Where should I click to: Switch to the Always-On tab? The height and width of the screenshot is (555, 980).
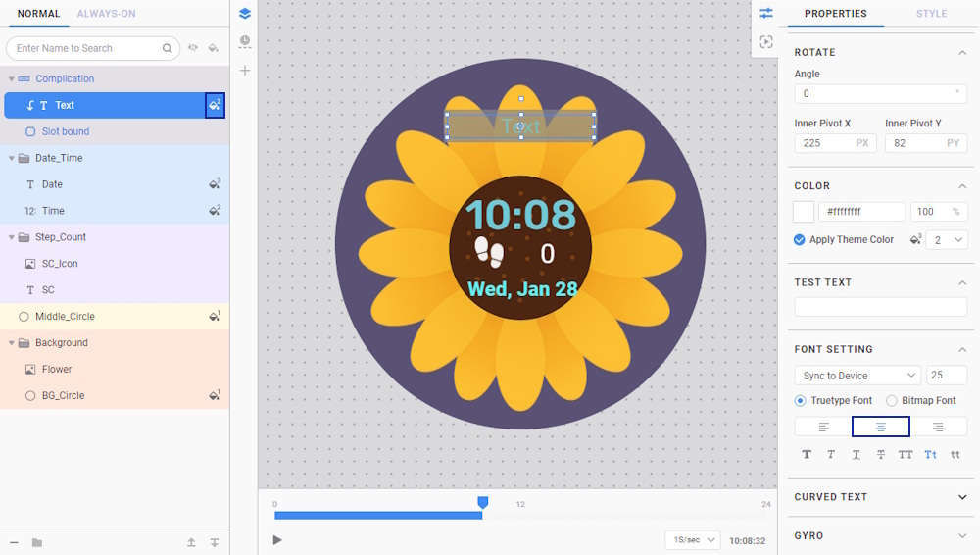pos(106,14)
